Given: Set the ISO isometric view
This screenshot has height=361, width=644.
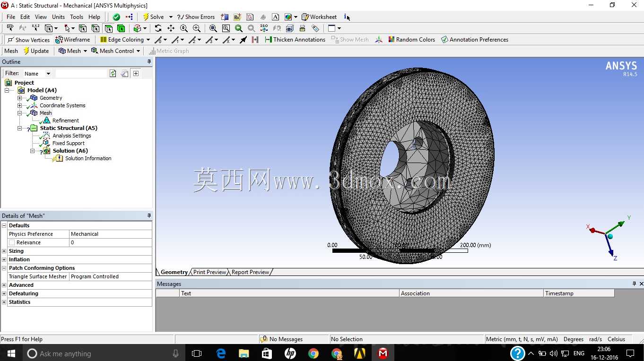Looking at the screenshot, I should click(264, 28).
